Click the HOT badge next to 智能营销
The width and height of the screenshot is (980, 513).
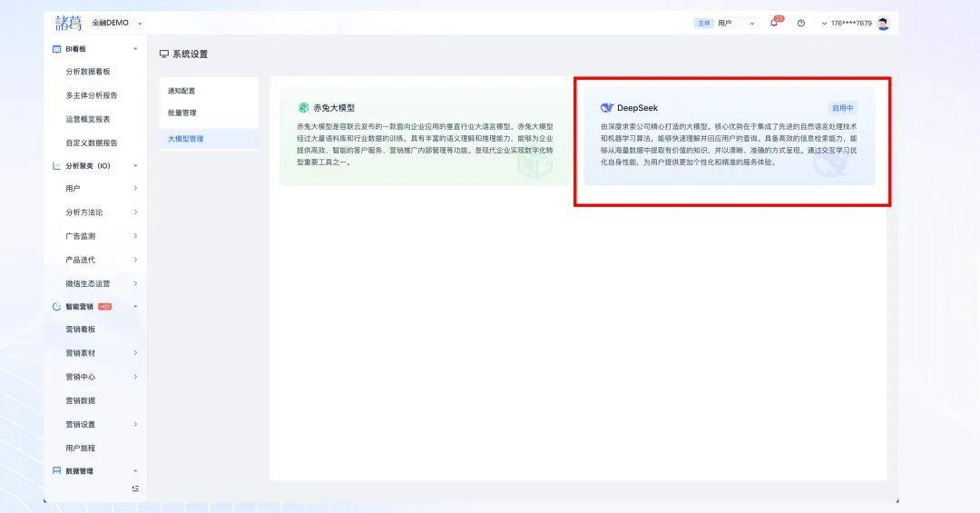(x=105, y=307)
